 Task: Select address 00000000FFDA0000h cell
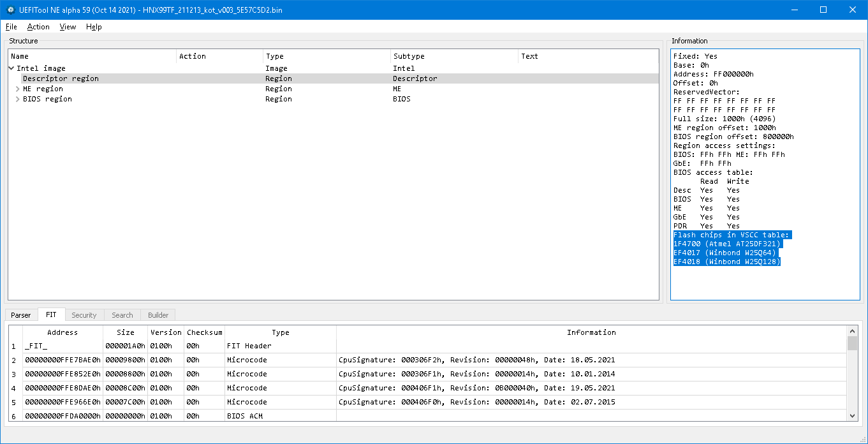tap(63, 415)
